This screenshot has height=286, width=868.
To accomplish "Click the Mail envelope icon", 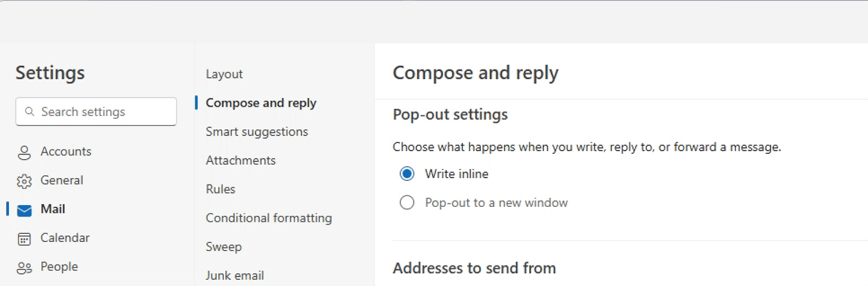I will [x=24, y=210].
